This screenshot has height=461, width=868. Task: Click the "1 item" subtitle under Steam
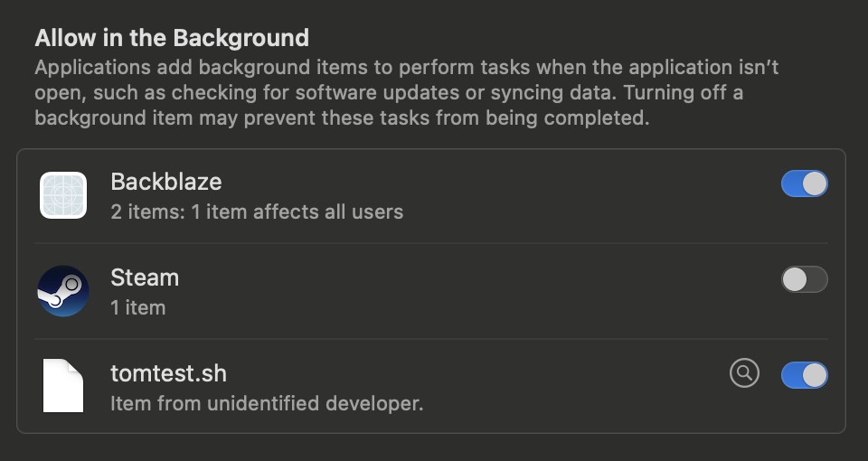point(137,307)
